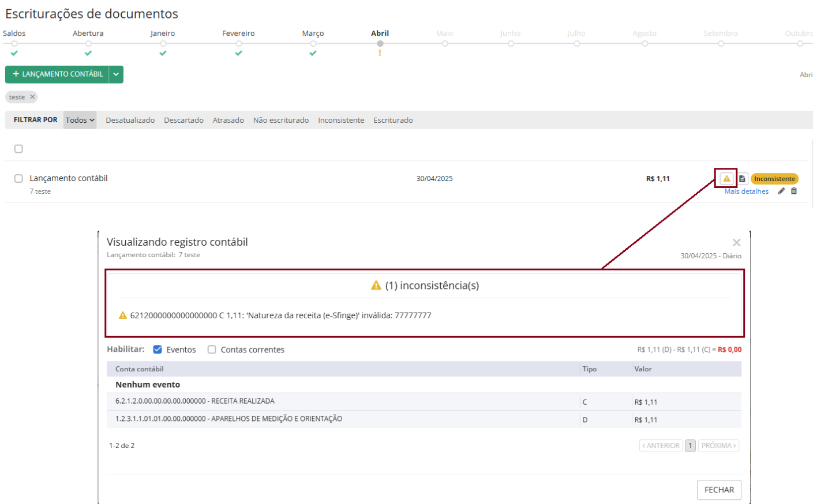Click the + Lançamento Contábil button
The height and width of the screenshot is (504, 817).
[x=57, y=74]
